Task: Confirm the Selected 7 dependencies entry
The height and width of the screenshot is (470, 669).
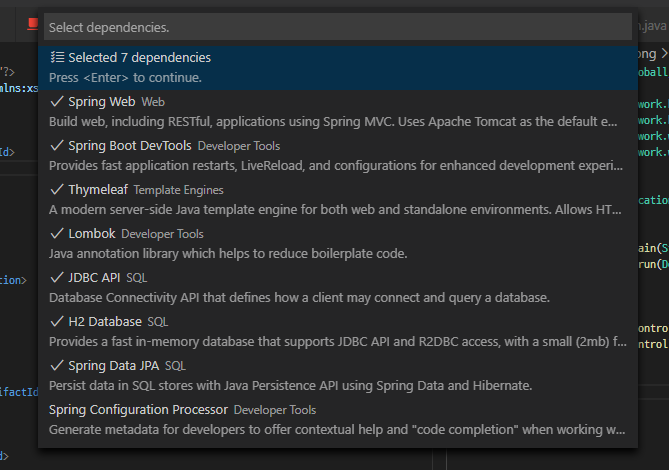Action: pyautogui.click(x=140, y=58)
